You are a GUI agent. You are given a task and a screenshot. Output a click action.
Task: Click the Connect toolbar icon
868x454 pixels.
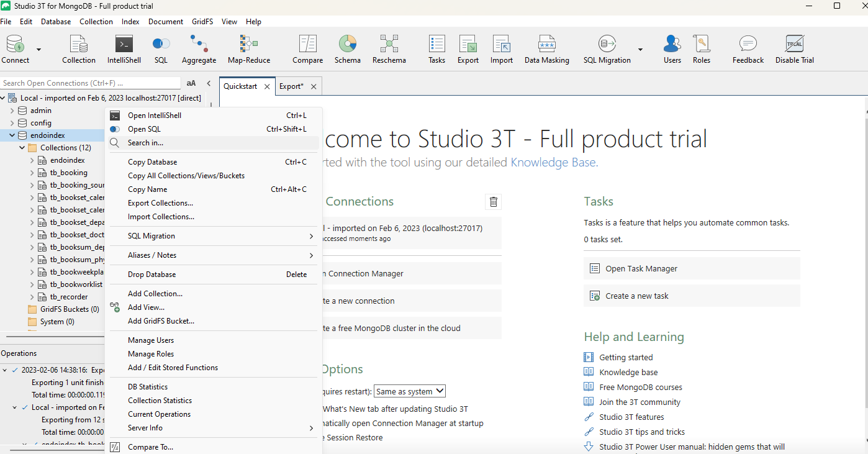(16, 49)
